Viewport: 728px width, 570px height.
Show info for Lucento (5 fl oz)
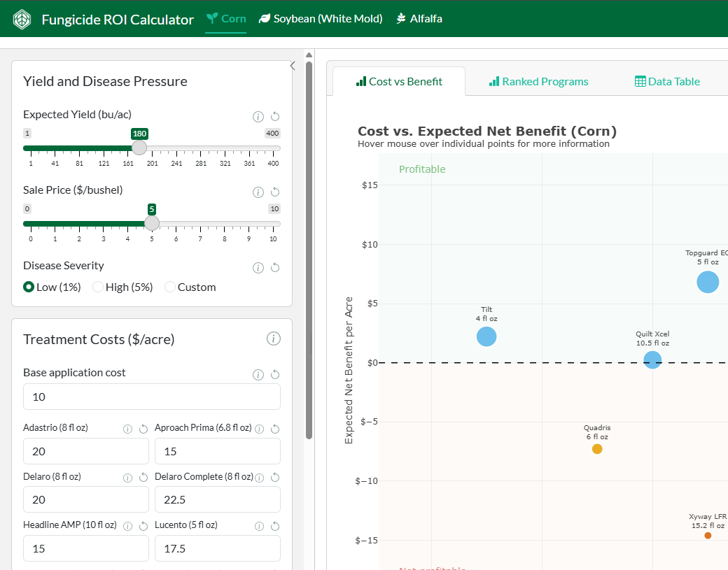[260, 527]
